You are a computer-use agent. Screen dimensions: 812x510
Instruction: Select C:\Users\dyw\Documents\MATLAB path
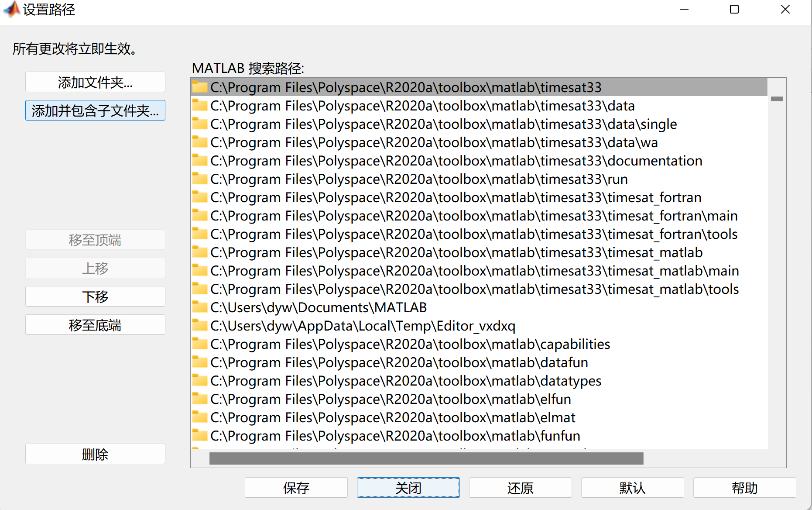(x=319, y=307)
